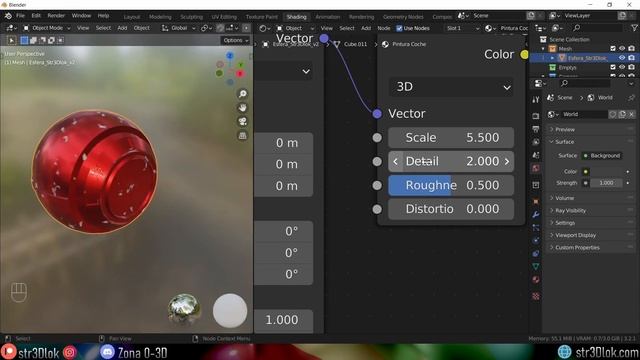This screenshot has width=640, height=360.
Task: Click the outliner filter funnel icon
Action: pos(634,28)
